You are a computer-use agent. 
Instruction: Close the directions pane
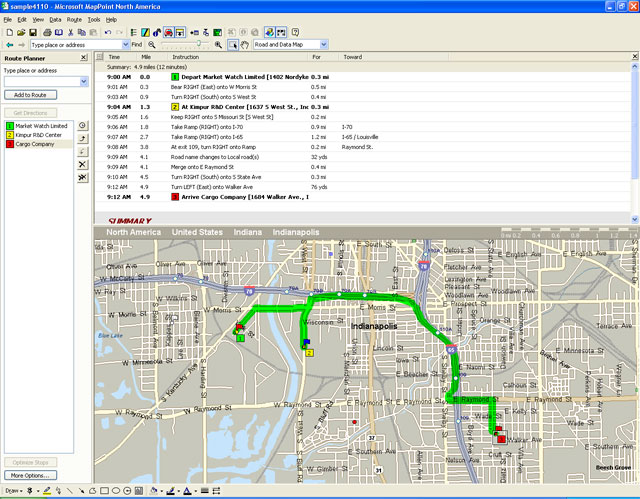point(635,56)
